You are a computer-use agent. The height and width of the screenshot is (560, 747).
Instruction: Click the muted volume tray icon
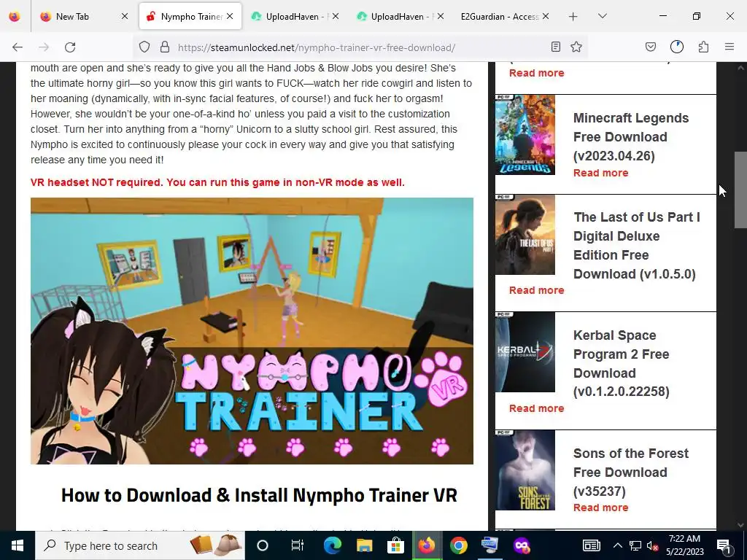653,545
